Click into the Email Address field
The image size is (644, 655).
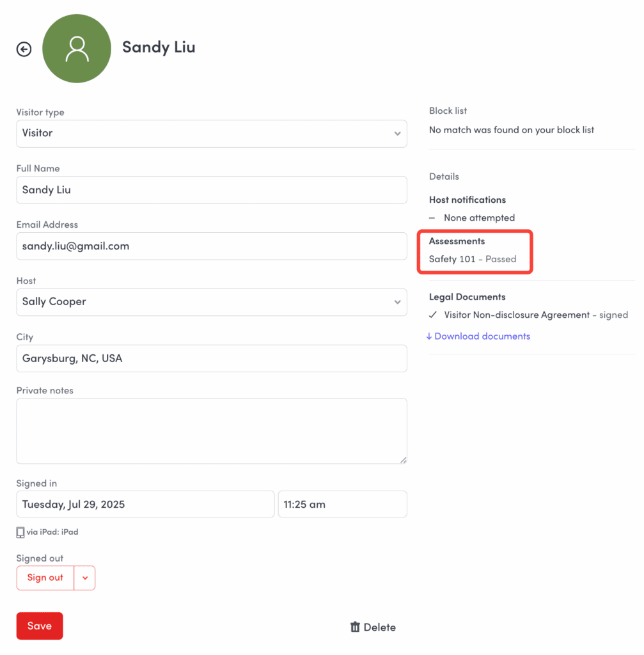tap(211, 246)
